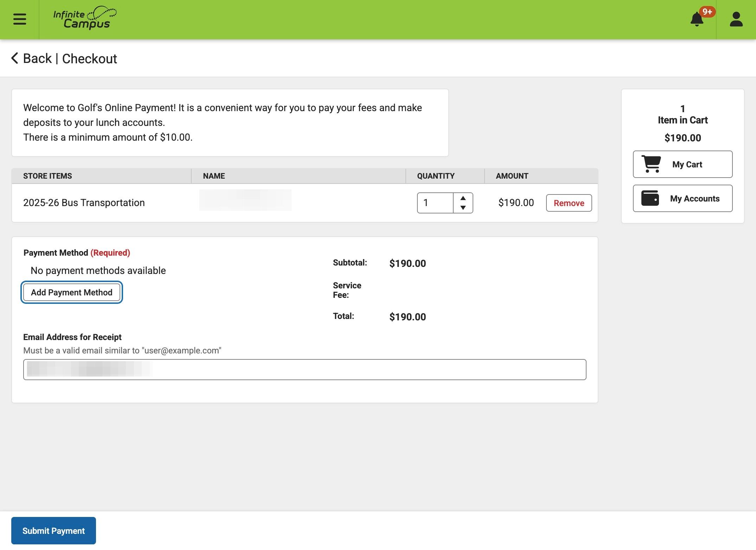756x550 pixels.
Task: Remove the Bus Transportation item
Action: [x=569, y=203]
